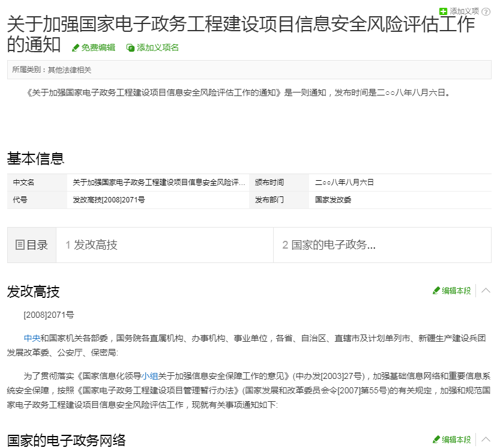Click the pencil icon next to 免费编辑

76,48
